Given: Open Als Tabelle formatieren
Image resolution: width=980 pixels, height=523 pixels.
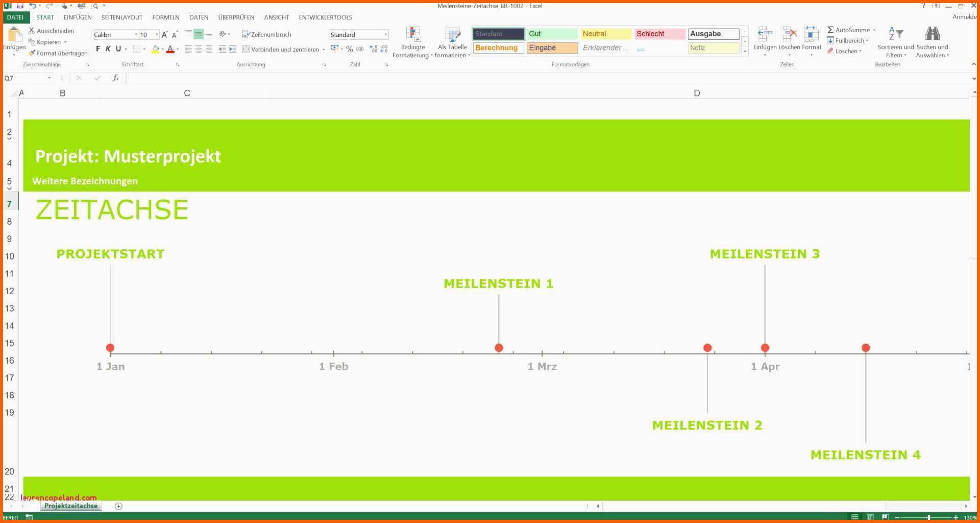Looking at the screenshot, I should click(452, 42).
